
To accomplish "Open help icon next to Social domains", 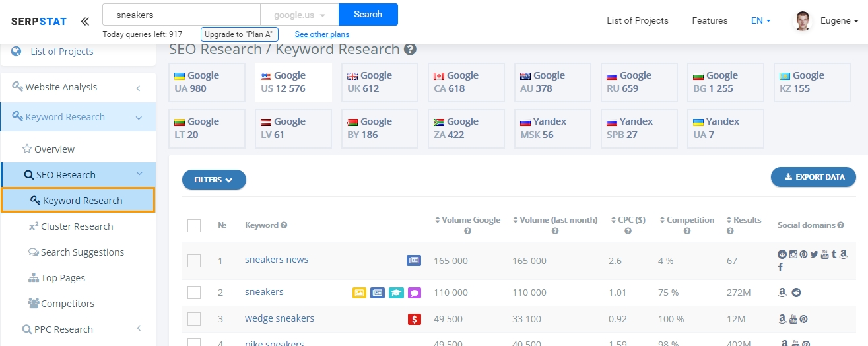I will [x=840, y=225].
